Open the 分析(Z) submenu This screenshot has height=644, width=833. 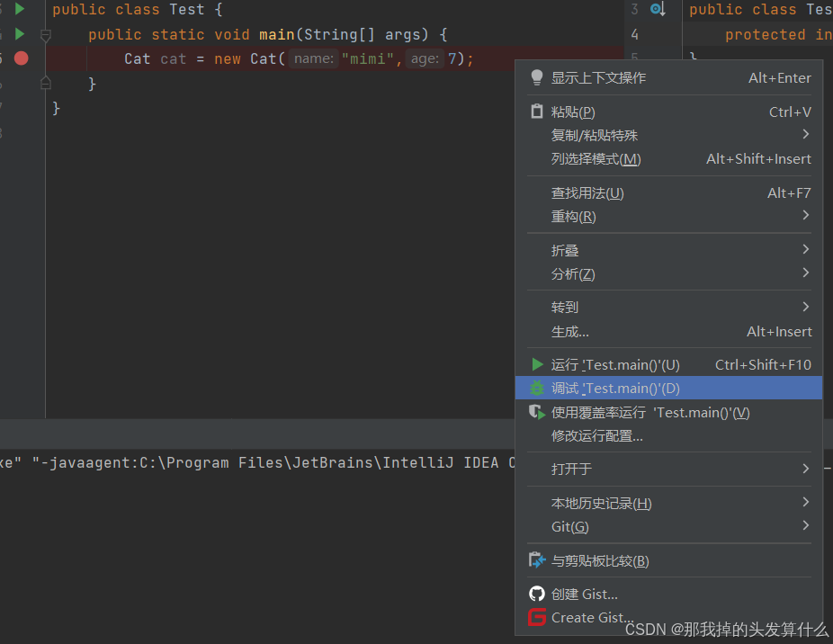(669, 274)
